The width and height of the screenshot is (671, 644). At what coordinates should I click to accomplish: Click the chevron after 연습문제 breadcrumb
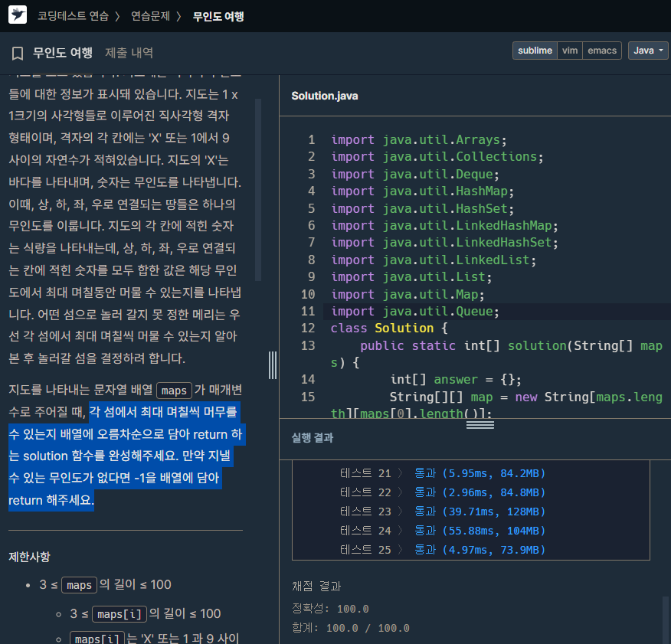(179, 17)
